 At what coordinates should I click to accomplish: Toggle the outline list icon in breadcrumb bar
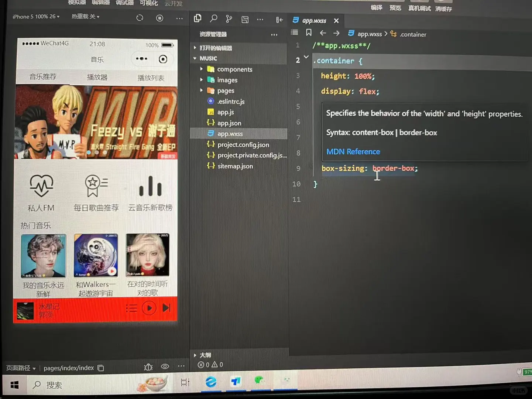pyautogui.click(x=294, y=33)
